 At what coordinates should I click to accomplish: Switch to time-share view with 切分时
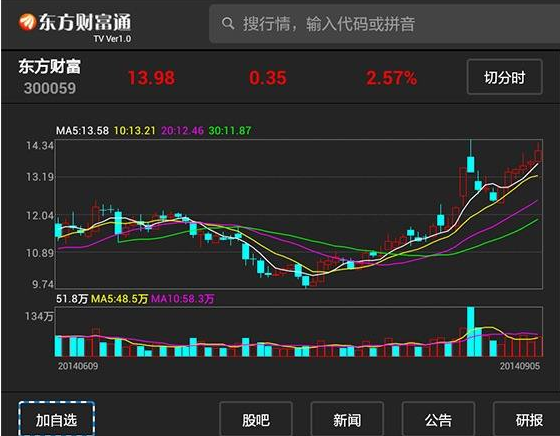click(x=505, y=77)
